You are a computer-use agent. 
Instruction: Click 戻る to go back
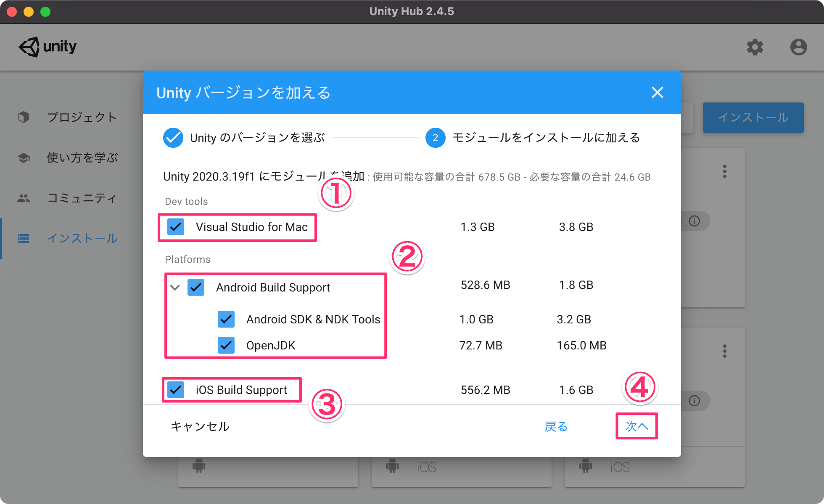[x=556, y=426]
